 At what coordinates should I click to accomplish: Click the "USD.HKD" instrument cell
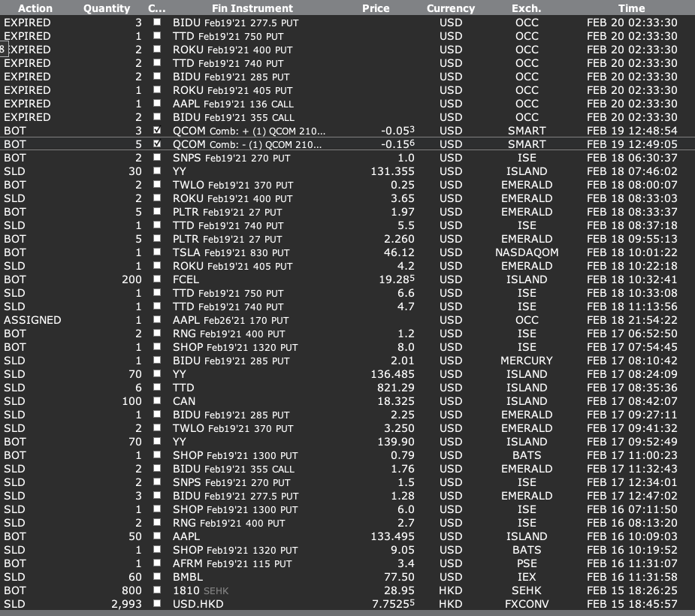pos(198,604)
